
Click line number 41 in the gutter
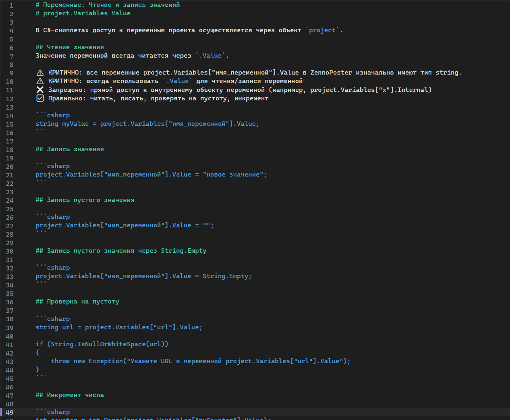tap(10, 345)
